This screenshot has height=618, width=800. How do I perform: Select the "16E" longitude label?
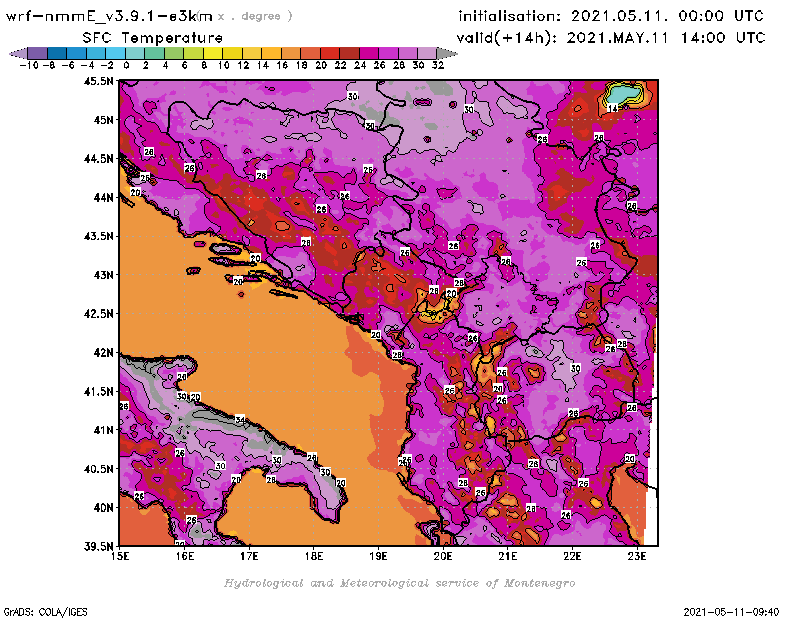click(x=184, y=556)
